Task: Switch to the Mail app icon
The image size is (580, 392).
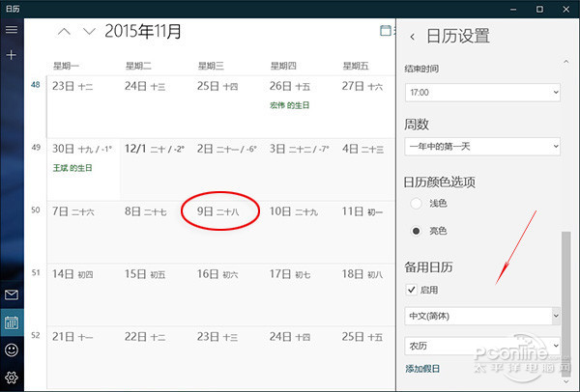Action: [12, 294]
